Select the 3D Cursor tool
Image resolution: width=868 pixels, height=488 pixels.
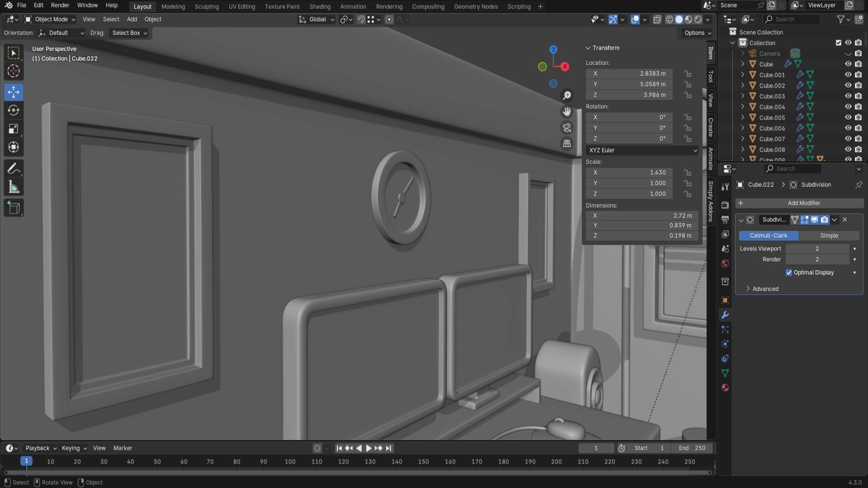14,71
